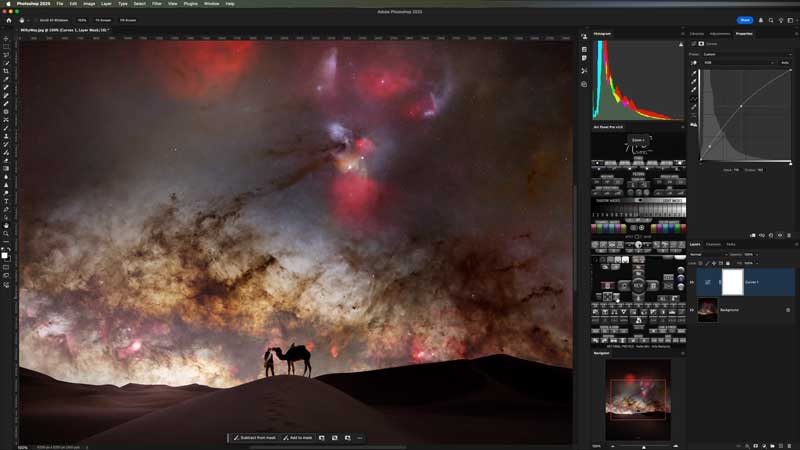Select the Move tool in the toolbar
The height and width of the screenshot is (450, 800).
coord(6,36)
